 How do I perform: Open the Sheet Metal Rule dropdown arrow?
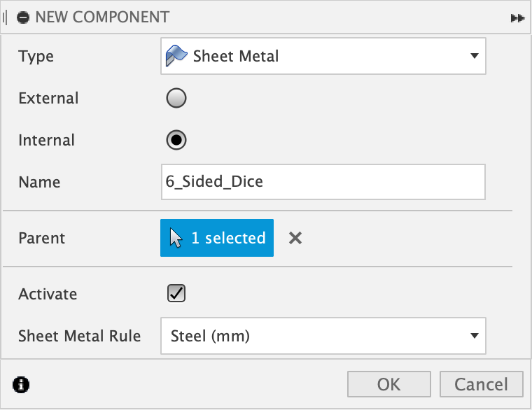coord(475,336)
